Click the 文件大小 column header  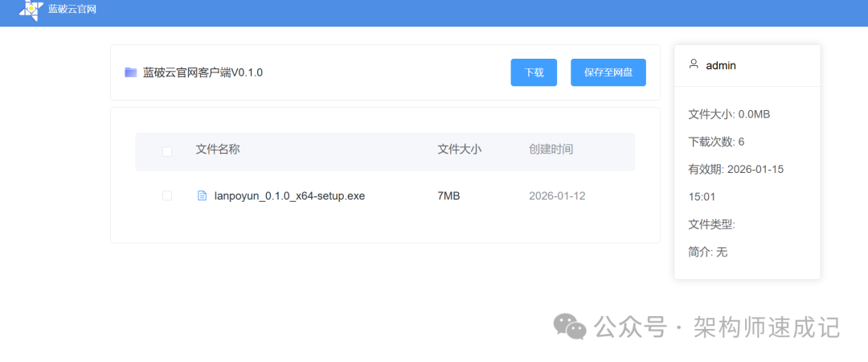460,149
